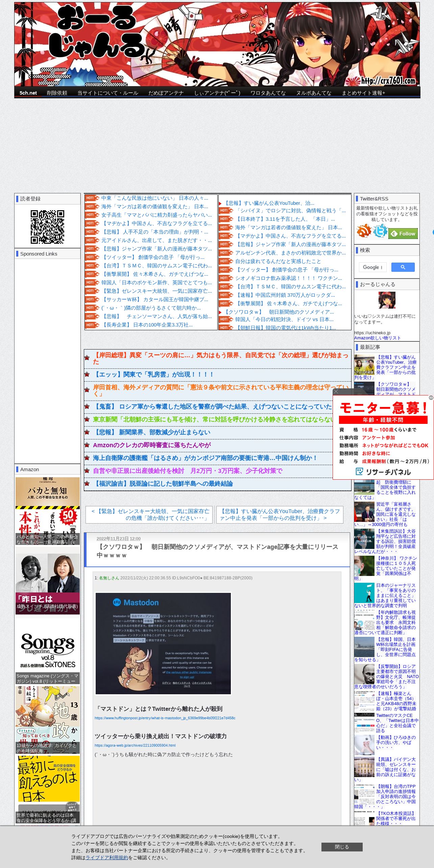Open 自分は疲れてるんだなと実感したこと link
This screenshot has height=868, width=434.
point(278,261)
